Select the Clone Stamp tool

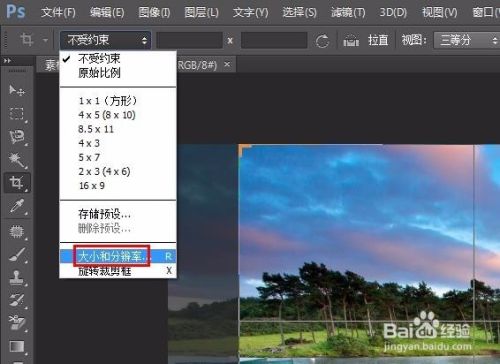(x=16, y=277)
